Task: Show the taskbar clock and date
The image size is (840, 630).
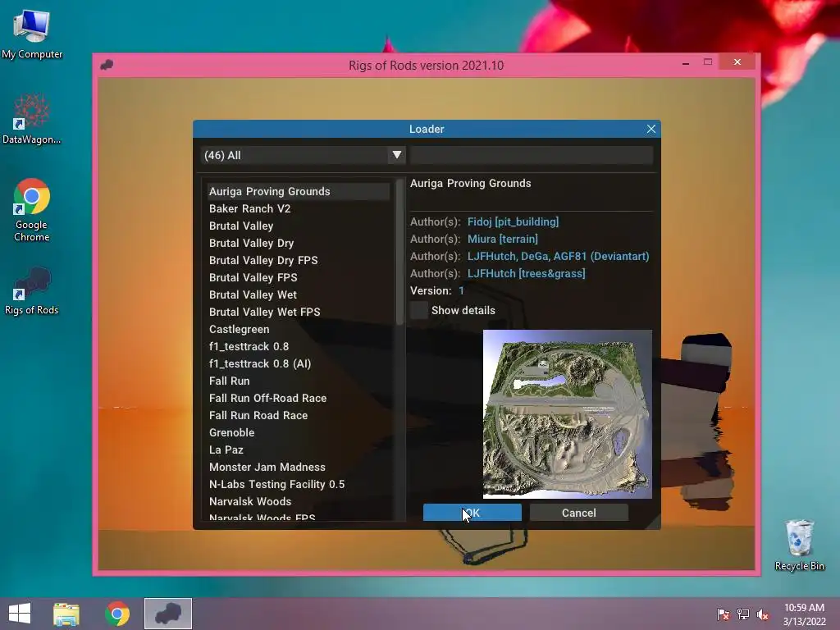Action: tap(804, 614)
